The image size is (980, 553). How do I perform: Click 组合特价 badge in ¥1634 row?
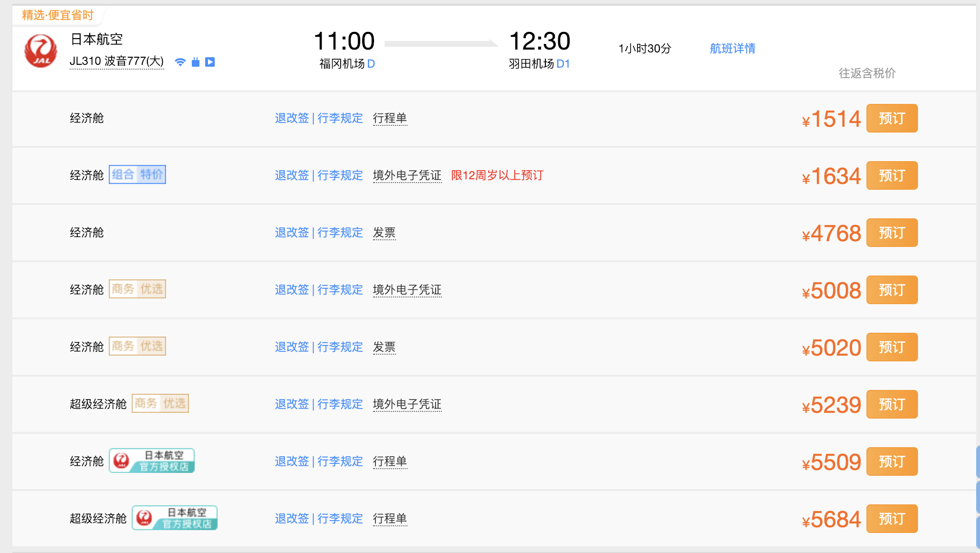pyautogui.click(x=137, y=174)
